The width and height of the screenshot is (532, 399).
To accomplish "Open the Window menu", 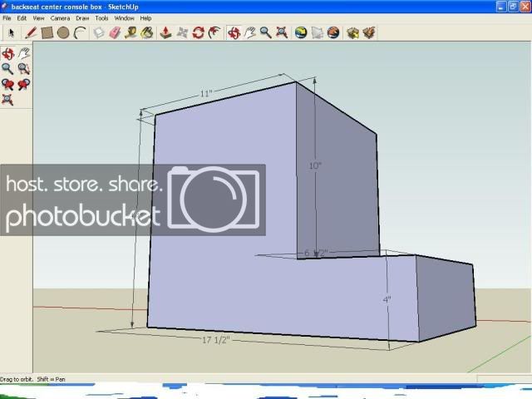I will click(x=124, y=18).
